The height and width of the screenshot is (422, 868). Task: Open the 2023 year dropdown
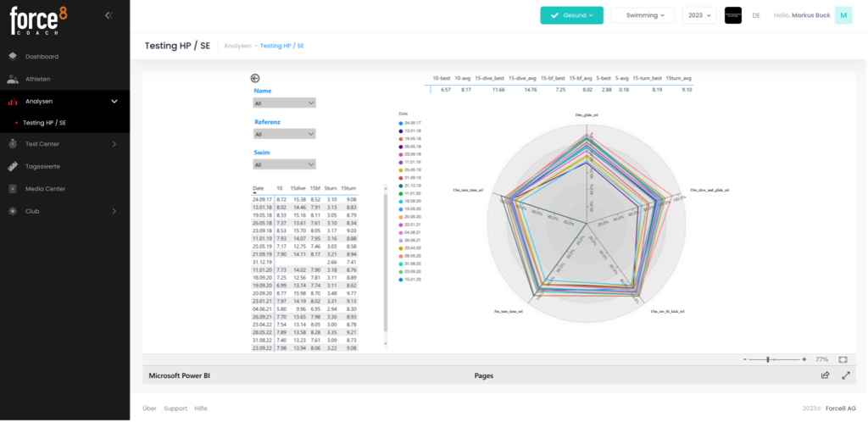tap(698, 15)
